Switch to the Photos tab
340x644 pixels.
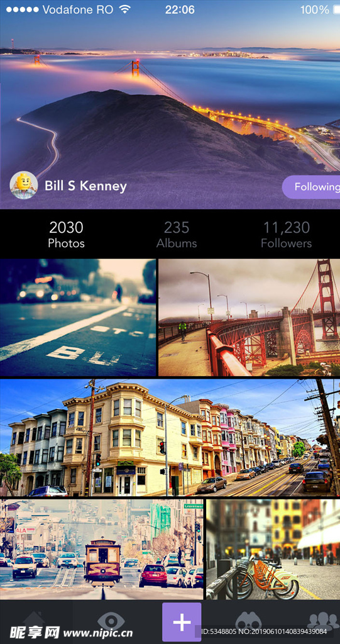pos(66,235)
